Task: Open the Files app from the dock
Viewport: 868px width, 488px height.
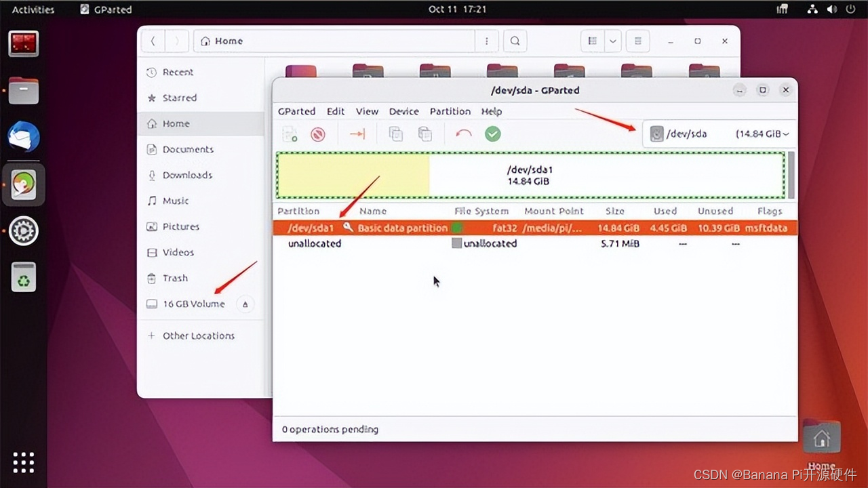Action: click(24, 91)
